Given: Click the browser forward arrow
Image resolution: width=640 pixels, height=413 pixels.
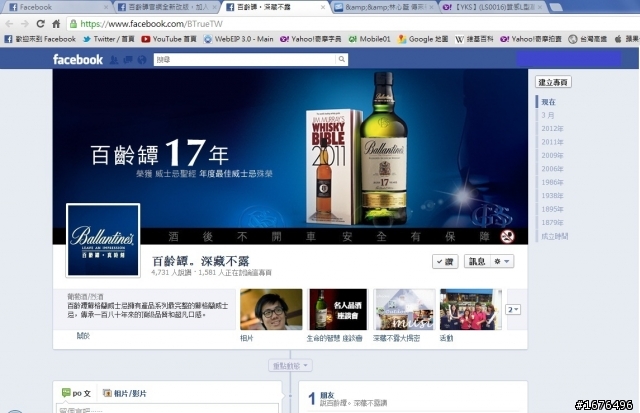Looking at the screenshot, I should point(24,24).
